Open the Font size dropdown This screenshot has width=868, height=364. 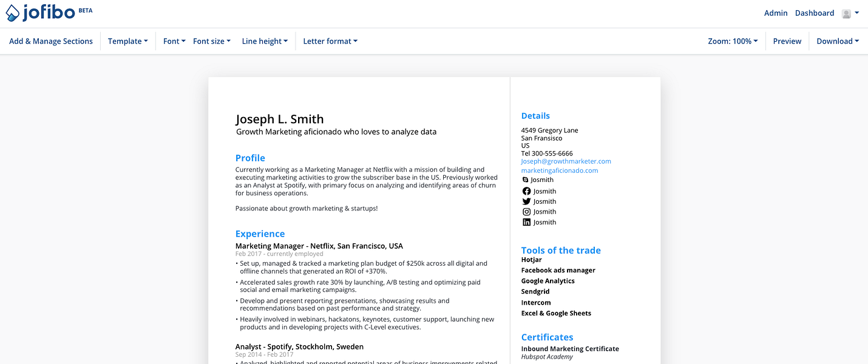click(x=212, y=41)
